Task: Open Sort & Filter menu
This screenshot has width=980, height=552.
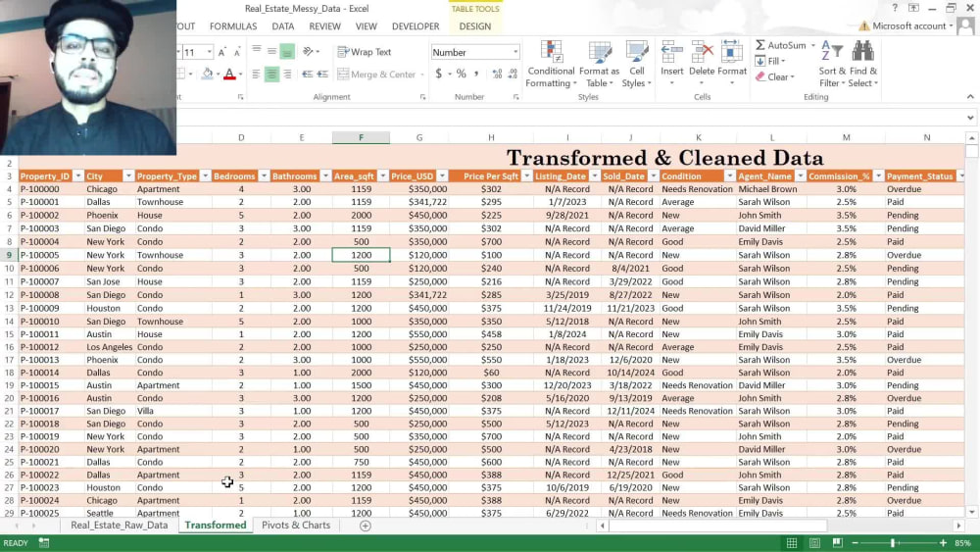Action: (x=832, y=65)
